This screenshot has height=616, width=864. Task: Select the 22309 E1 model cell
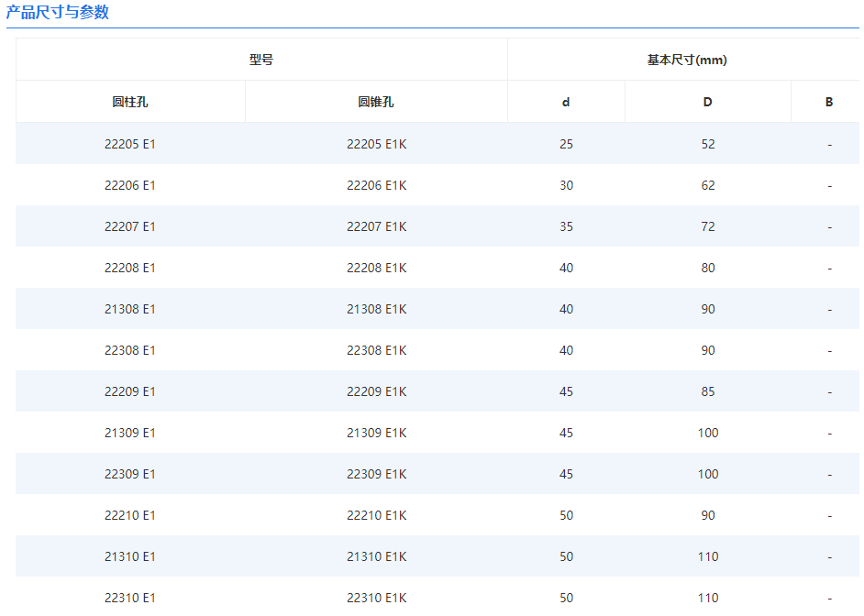[x=130, y=474]
